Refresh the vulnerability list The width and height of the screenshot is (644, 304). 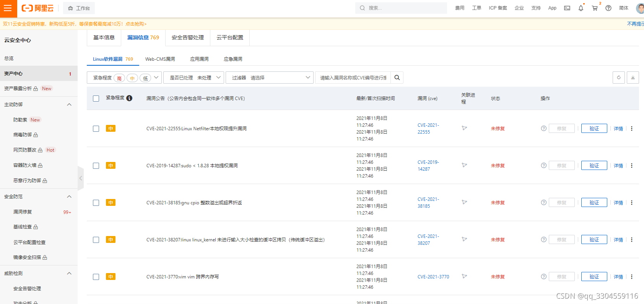(619, 78)
